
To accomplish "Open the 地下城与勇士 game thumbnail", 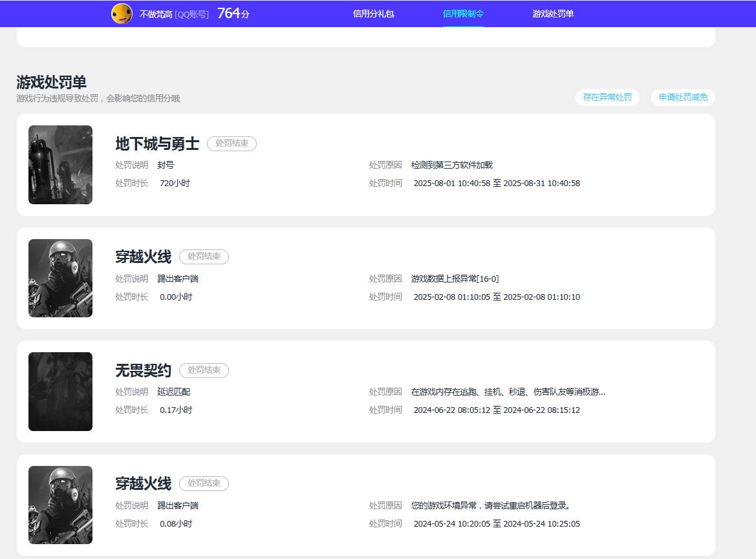I will 60,165.
